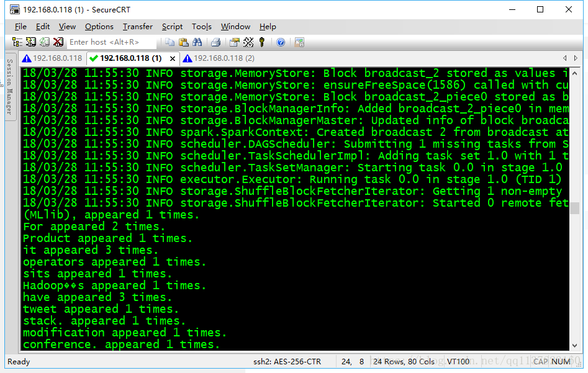Screen dimensions: 588x373
Task: Click the NUM indicator in status bar
Action: (x=561, y=361)
